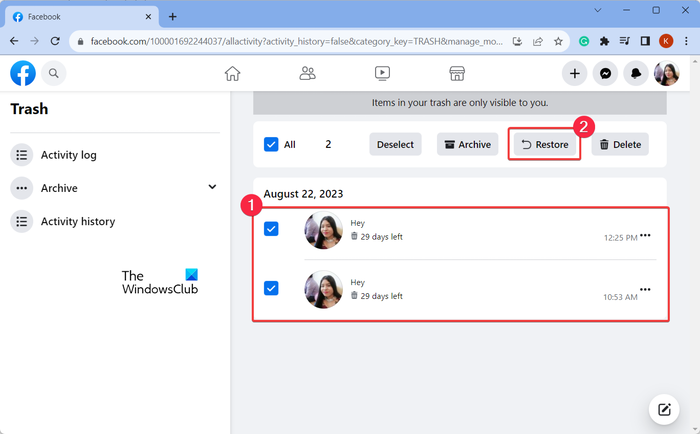Click the new message compose icon
700x434 pixels.
coord(664,409)
